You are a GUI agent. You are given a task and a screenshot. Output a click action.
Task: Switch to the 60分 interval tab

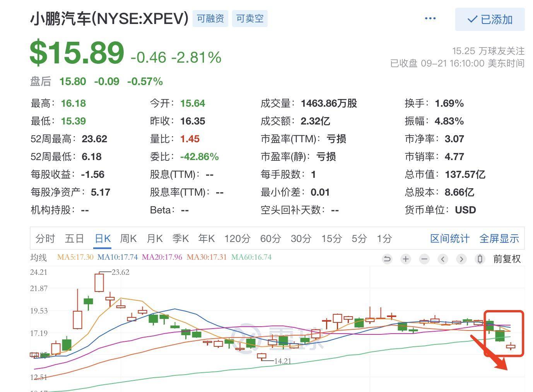click(x=270, y=239)
